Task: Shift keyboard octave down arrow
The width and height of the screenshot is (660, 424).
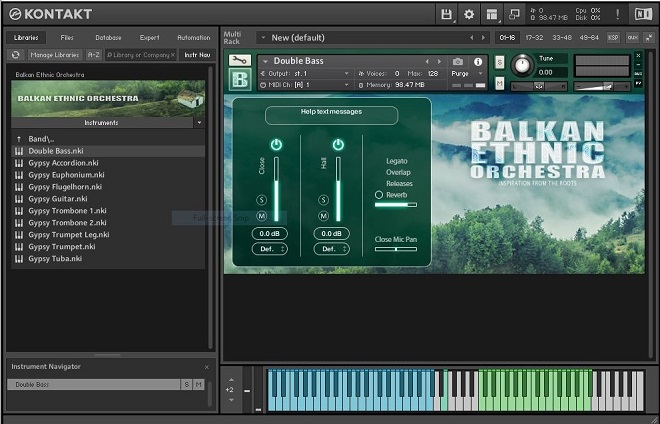Action: point(231,400)
